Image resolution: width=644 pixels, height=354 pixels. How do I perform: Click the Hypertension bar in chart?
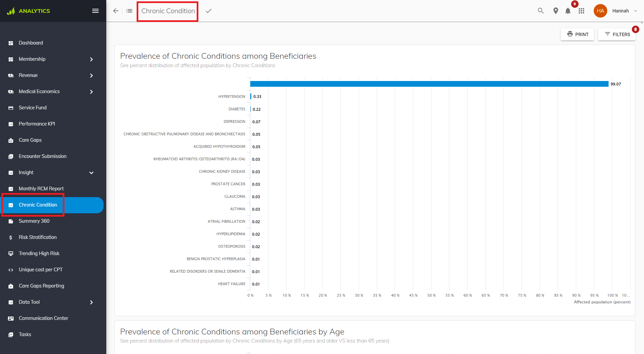251,97
